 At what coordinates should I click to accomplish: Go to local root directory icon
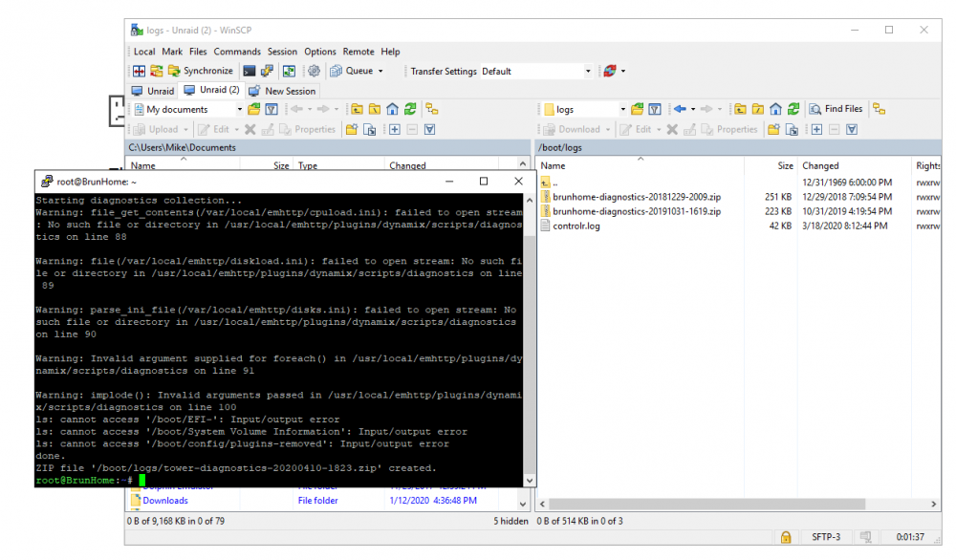[x=375, y=110]
